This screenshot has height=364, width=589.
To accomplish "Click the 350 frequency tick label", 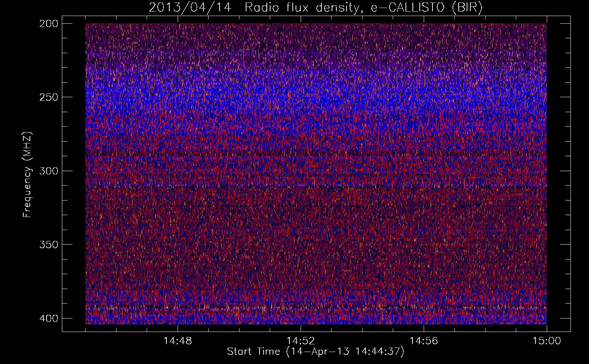I will (48, 244).
